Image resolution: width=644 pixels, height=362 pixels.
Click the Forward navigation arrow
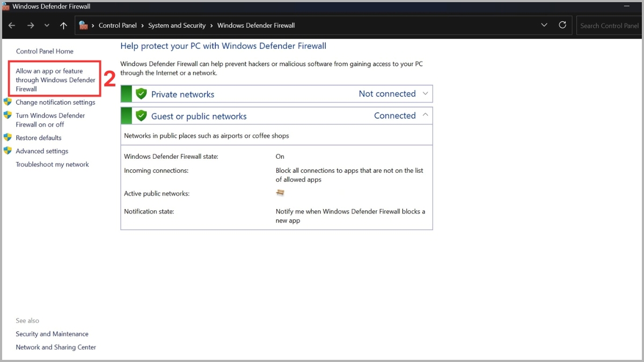click(31, 25)
